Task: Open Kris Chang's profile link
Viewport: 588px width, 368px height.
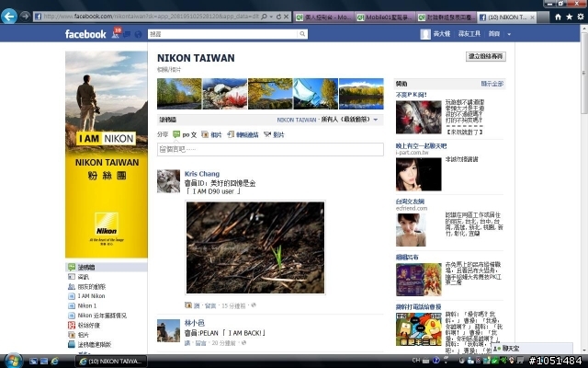Action: (202, 174)
